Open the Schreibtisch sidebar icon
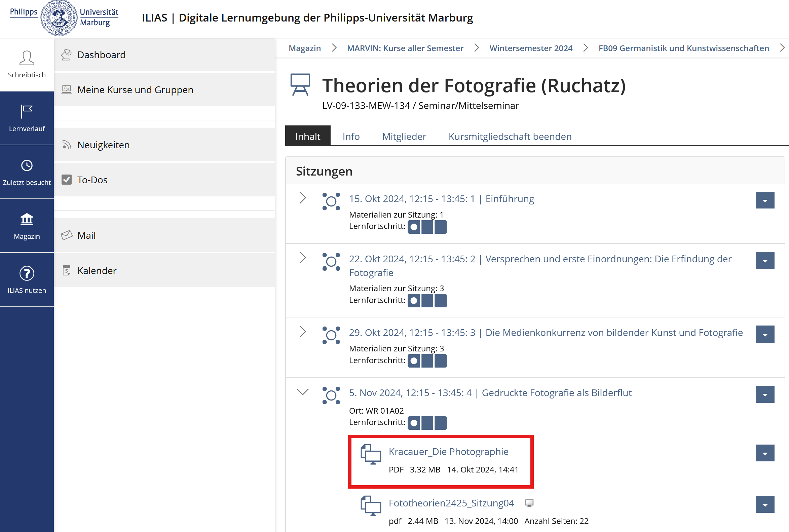Image resolution: width=789 pixels, height=532 pixels. (27, 59)
